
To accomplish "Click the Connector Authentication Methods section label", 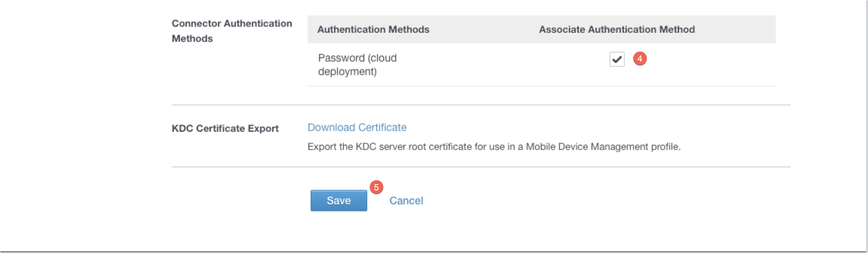I will [232, 30].
